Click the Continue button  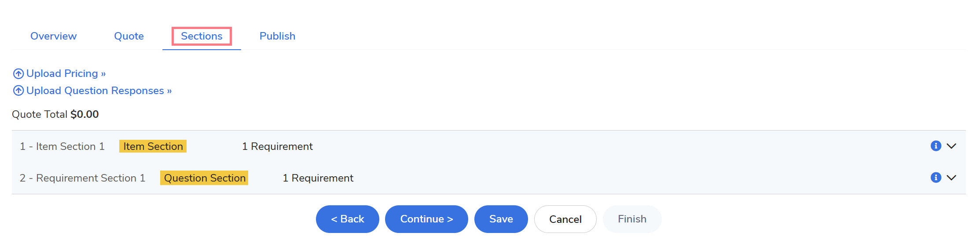point(426,219)
